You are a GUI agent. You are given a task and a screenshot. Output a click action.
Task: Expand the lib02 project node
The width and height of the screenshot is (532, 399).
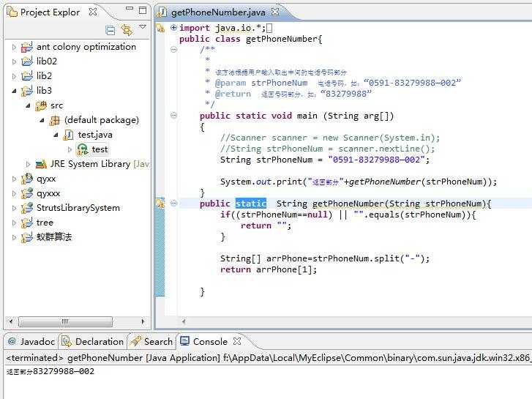coord(14,61)
